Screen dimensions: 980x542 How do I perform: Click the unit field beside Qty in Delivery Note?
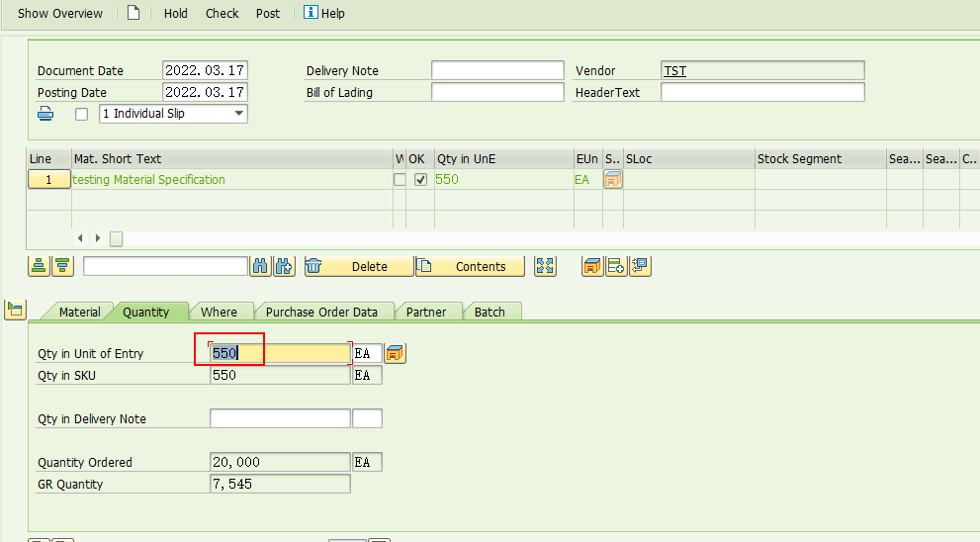pos(368,418)
